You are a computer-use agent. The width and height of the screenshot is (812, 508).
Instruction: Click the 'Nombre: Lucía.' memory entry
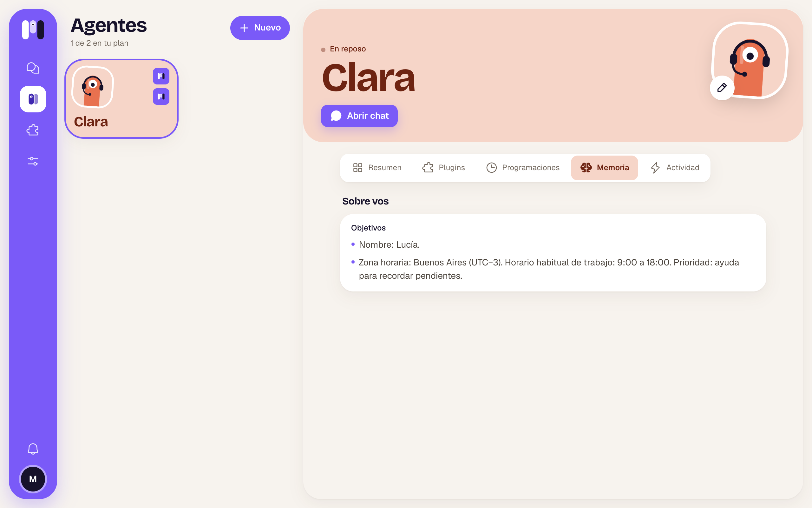[x=389, y=244]
